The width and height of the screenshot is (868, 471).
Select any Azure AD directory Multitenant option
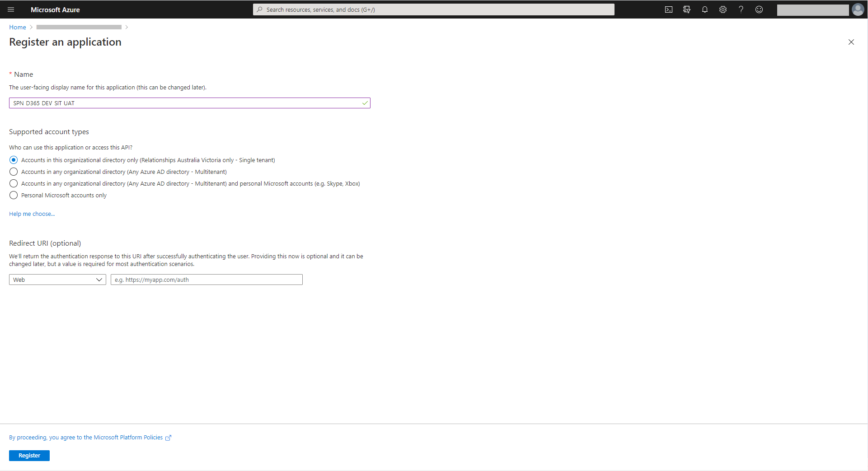coord(14,172)
